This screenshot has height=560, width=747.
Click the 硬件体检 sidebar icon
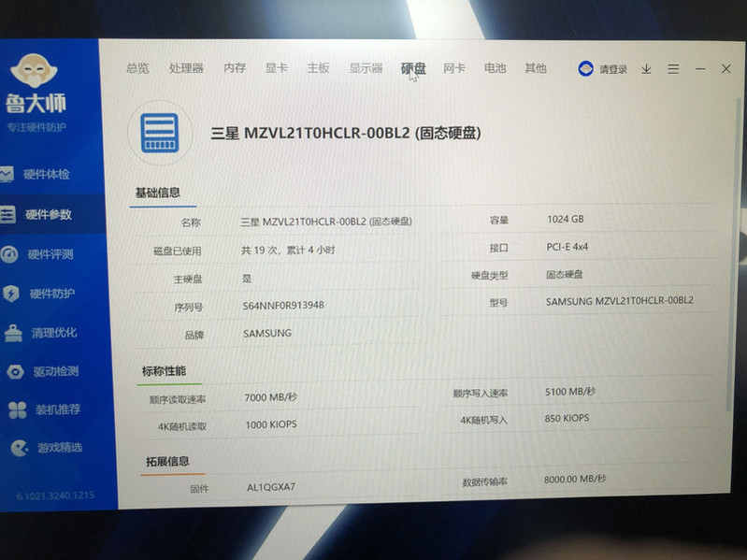[7, 175]
